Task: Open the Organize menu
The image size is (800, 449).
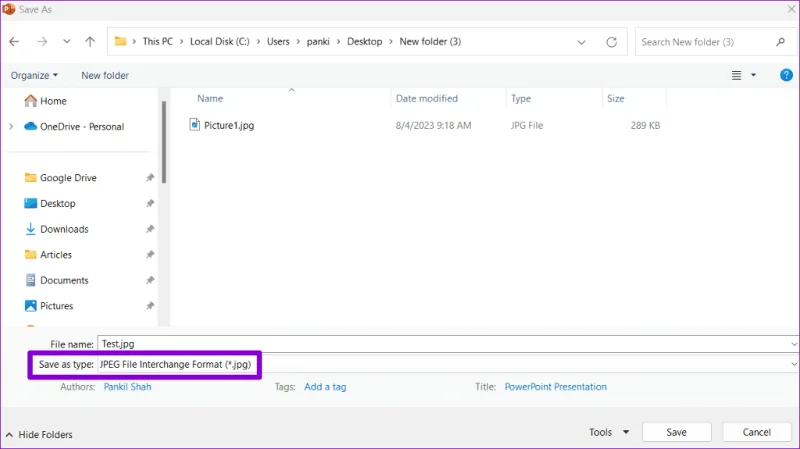Action: (34, 76)
